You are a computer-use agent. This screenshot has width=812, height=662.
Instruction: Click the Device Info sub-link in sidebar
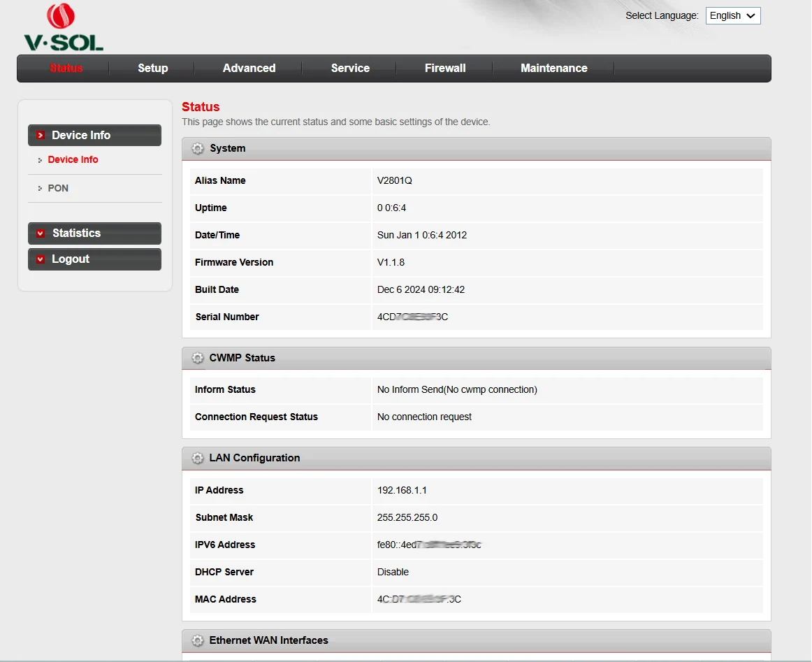(x=73, y=160)
